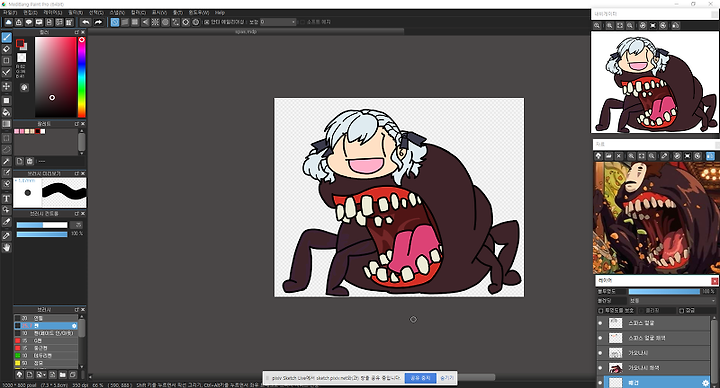The height and width of the screenshot is (388, 720).
Task: Click the hue rainbow slider bar
Action: (81, 77)
